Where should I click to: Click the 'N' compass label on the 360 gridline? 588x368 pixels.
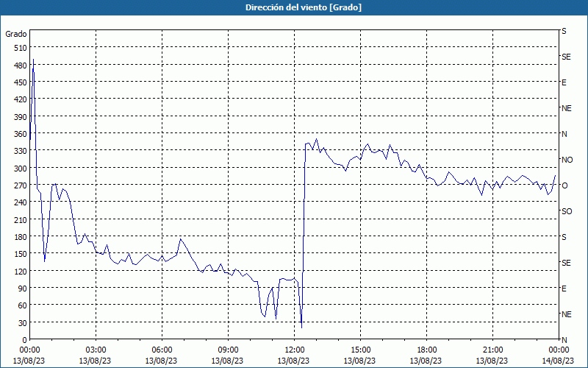tap(564, 134)
